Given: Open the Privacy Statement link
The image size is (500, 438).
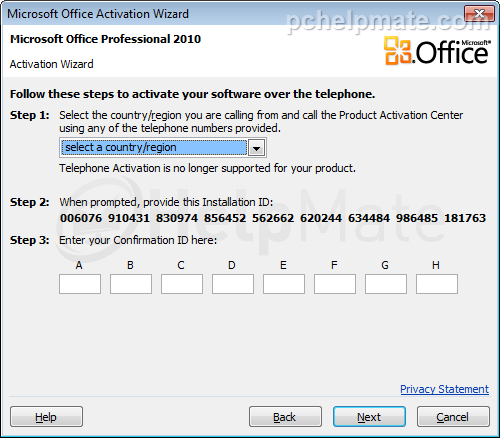Looking at the screenshot, I should click(445, 389).
